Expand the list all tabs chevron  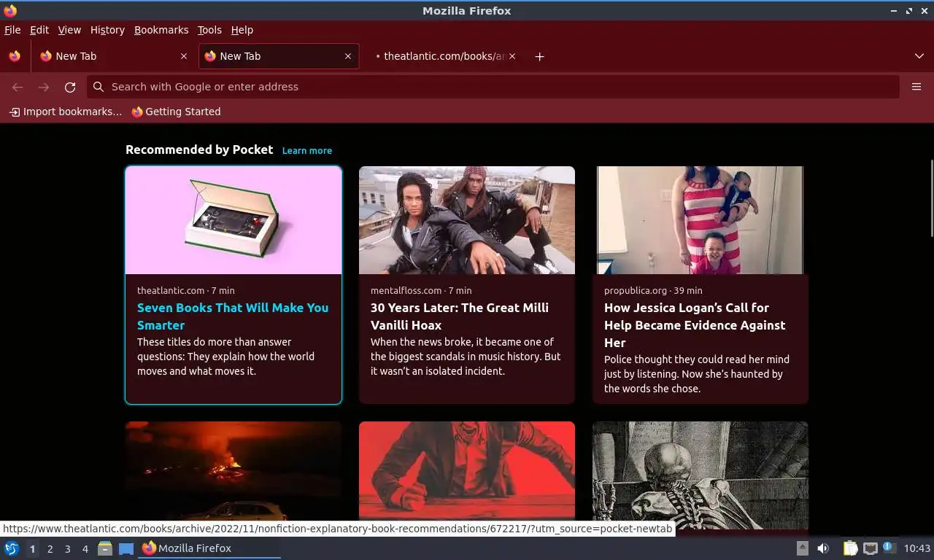point(919,56)
